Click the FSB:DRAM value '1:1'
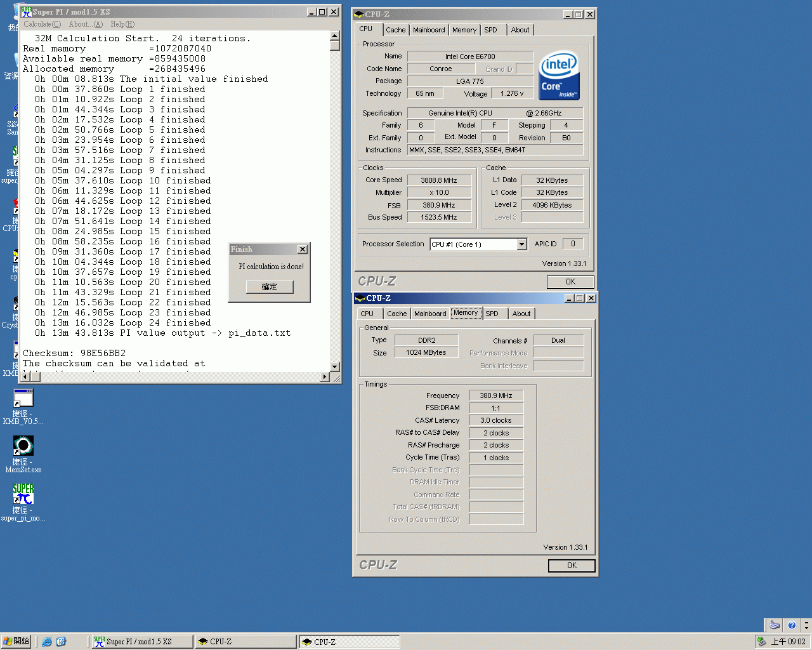The width and height of the screenshot is (812, 650). point(496,408)
